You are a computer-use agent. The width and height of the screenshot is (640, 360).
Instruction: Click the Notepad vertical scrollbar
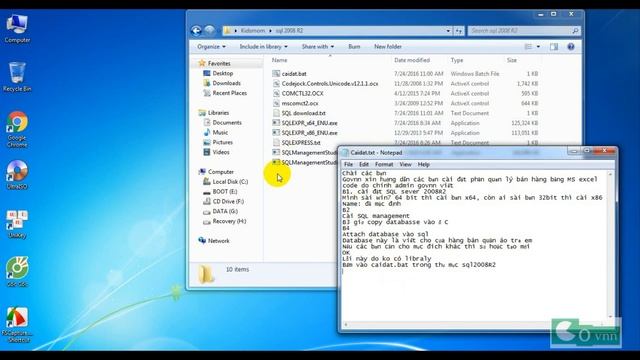tap(611, 245)
